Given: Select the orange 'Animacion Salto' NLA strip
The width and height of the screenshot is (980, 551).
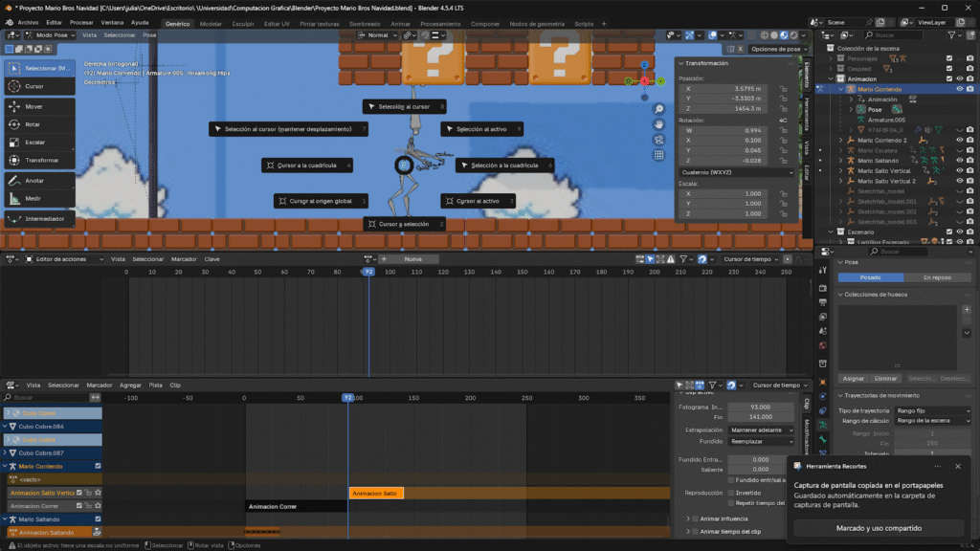Looking at the screenshot, I should (376, 494).
